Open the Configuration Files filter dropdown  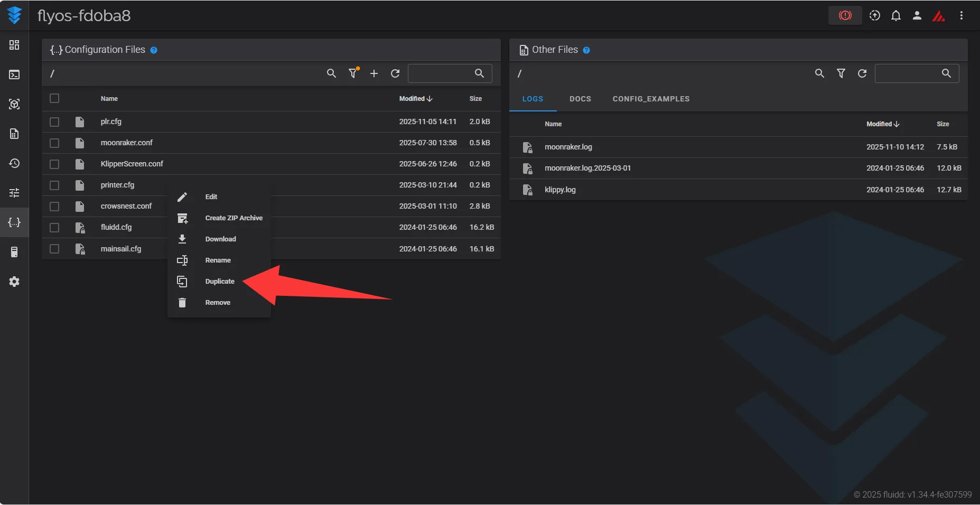(x=353, y=73)
